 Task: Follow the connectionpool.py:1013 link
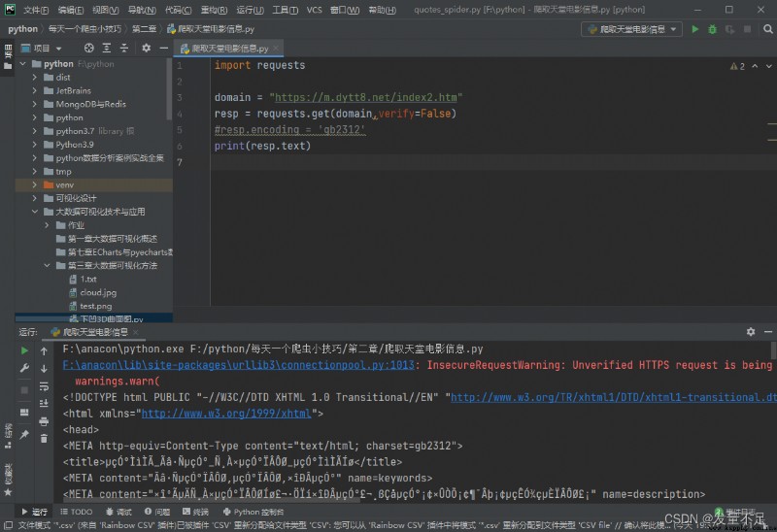(238, 365)
